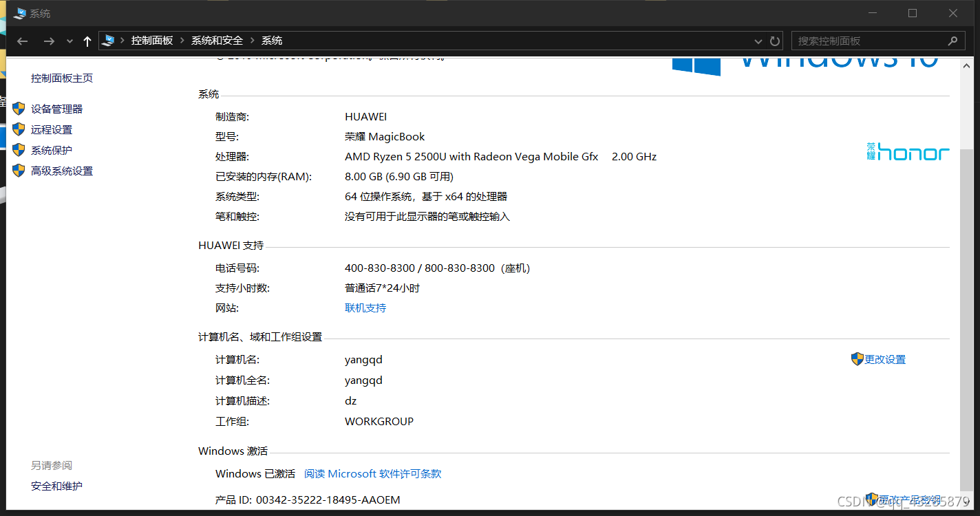Viewport: 980px width, 516px height.
Task: Open 设备管理器
Action: coord(56,109)
